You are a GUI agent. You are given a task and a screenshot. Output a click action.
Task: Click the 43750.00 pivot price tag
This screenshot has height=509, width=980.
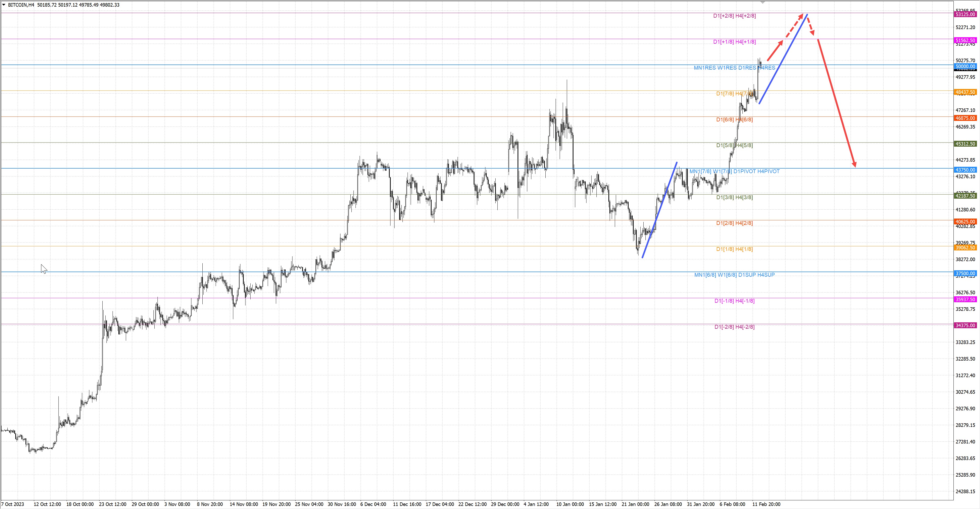(965, 170)
